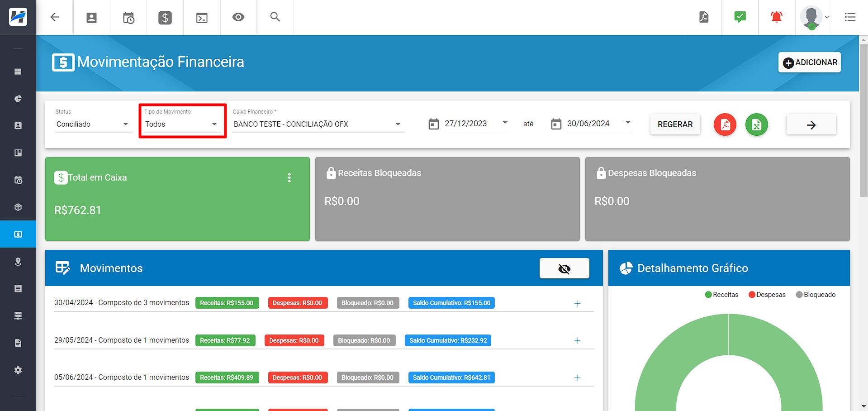This screenshot has height=411, width=868.
Task: Open end date picker 30/06/2024
Action: coord(599,124)
